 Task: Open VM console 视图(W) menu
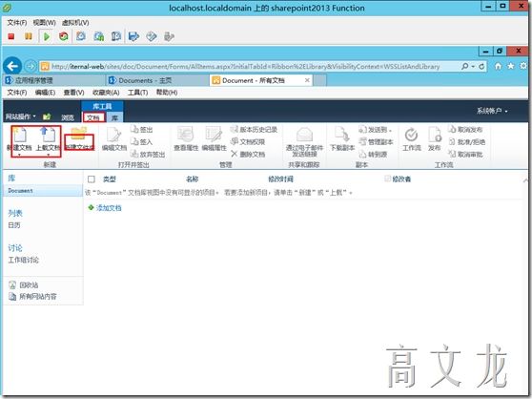[44, 22]
